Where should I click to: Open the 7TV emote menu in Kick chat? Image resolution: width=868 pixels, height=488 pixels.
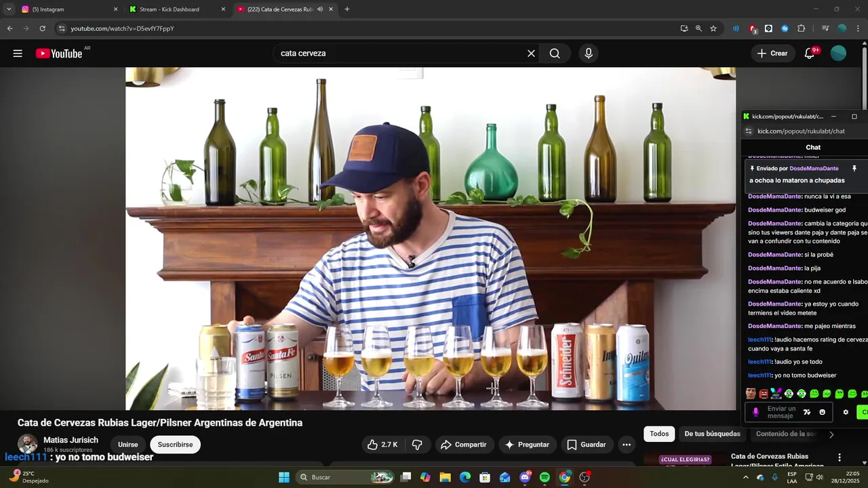click(x=807, y=412)
